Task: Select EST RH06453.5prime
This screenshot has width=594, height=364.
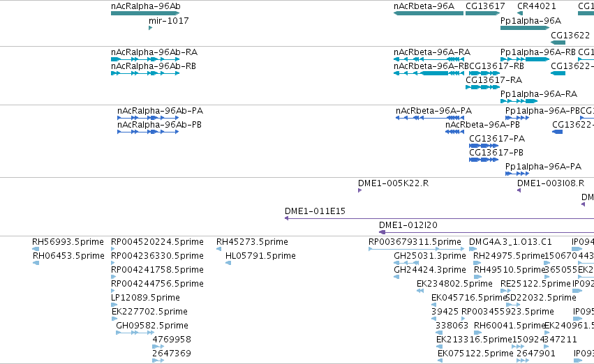Action: tap(36, 263)
